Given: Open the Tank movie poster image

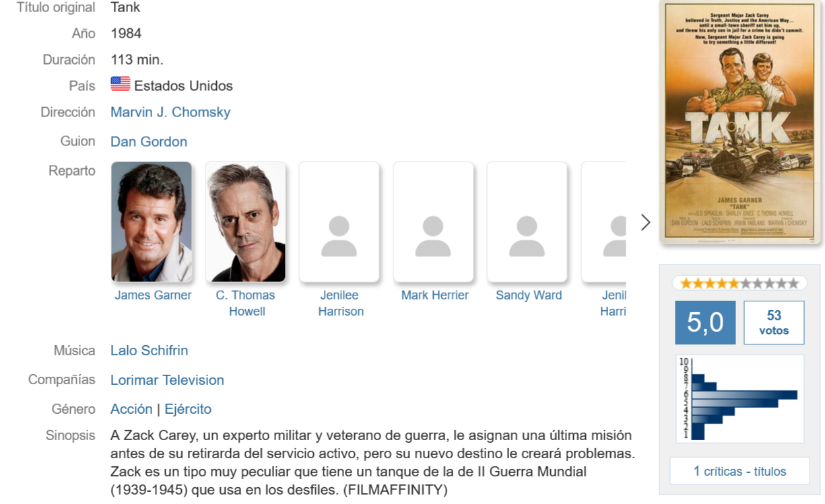Looking at the screenshot, I should 740,122.
